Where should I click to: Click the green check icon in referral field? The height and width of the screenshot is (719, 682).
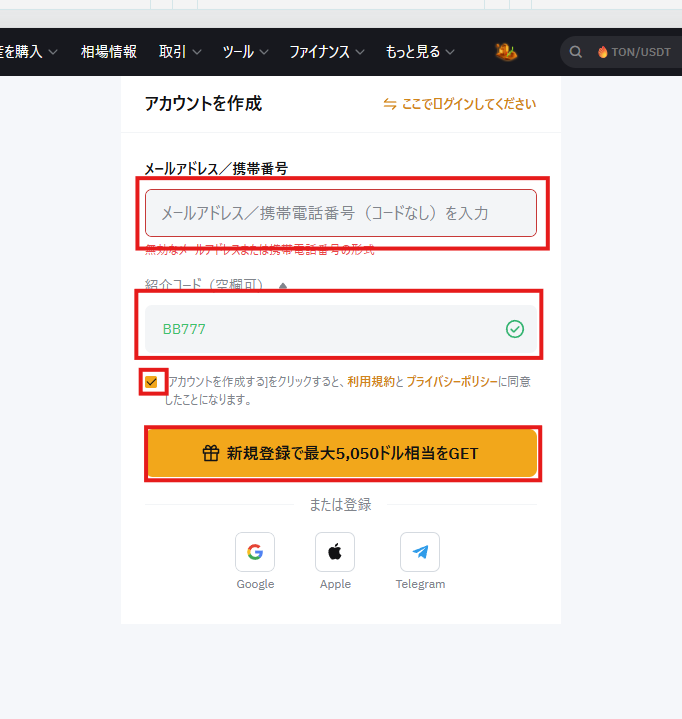coord(515,329)
